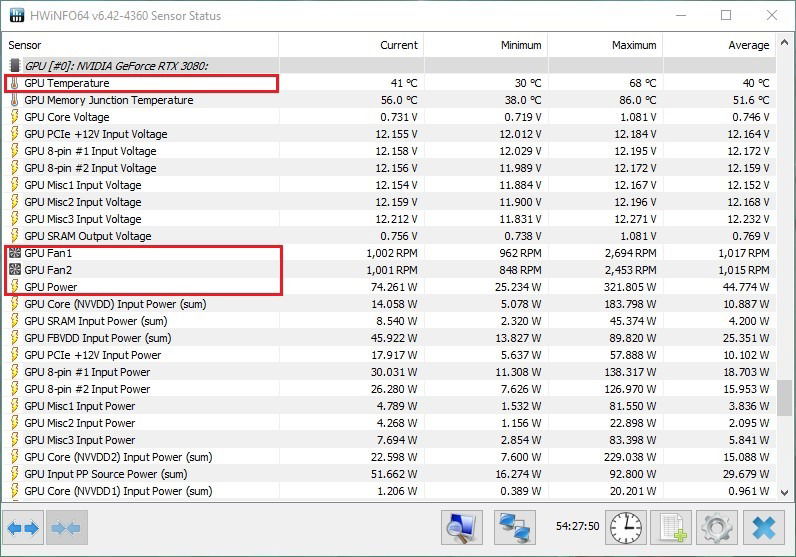
Task: Click the lightning icon beside GPU Power
Action: 15,286
